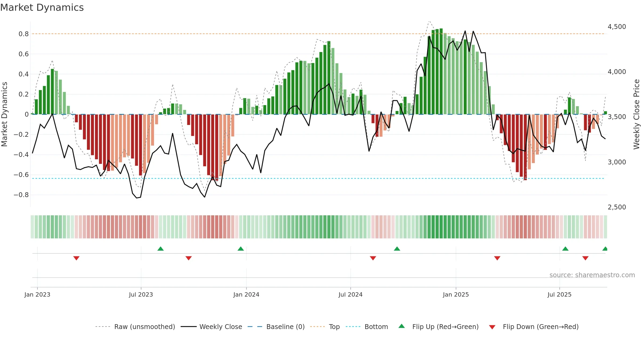Click the 0.6 left axis tick label

(x=24, y=54)
